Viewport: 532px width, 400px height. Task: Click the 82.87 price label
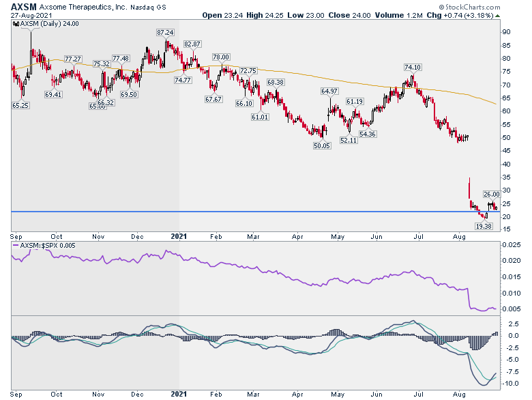click(192, 44)
